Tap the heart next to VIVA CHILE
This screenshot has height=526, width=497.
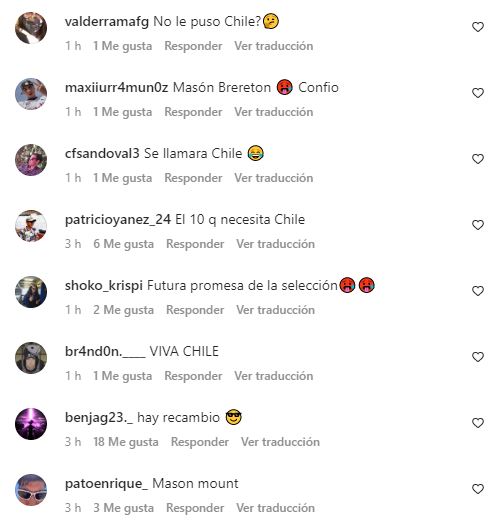[x=478, y=357]
